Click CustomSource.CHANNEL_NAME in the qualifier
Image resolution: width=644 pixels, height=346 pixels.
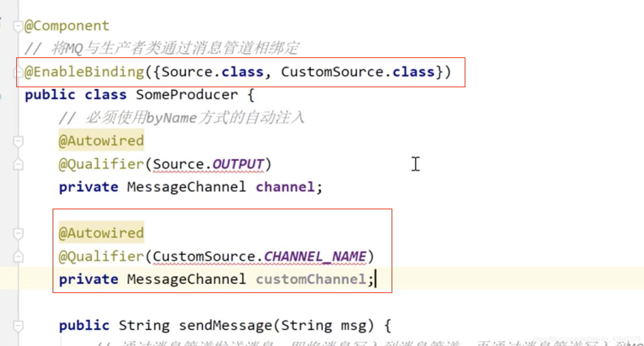pos(260,257)
